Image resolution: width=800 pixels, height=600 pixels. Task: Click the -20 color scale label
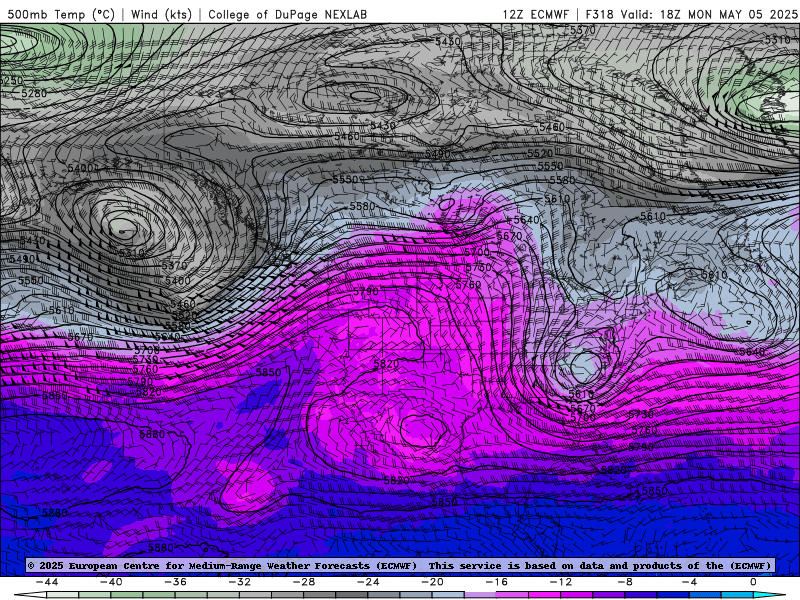tap(433, 582)
